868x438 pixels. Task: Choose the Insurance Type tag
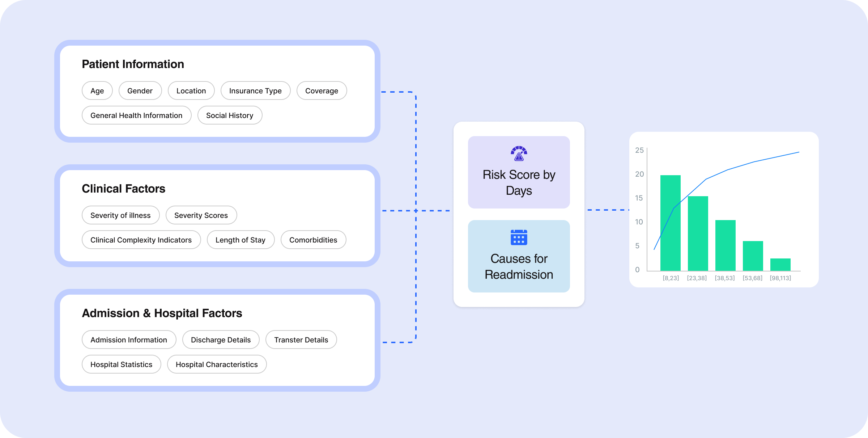[256, 90]
